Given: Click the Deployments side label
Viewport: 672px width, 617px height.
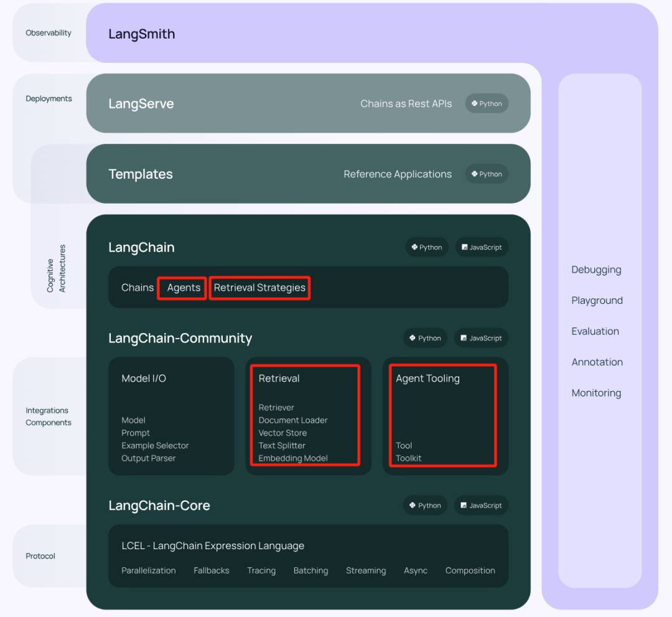Looking at the screenshot, I should 49,98.
